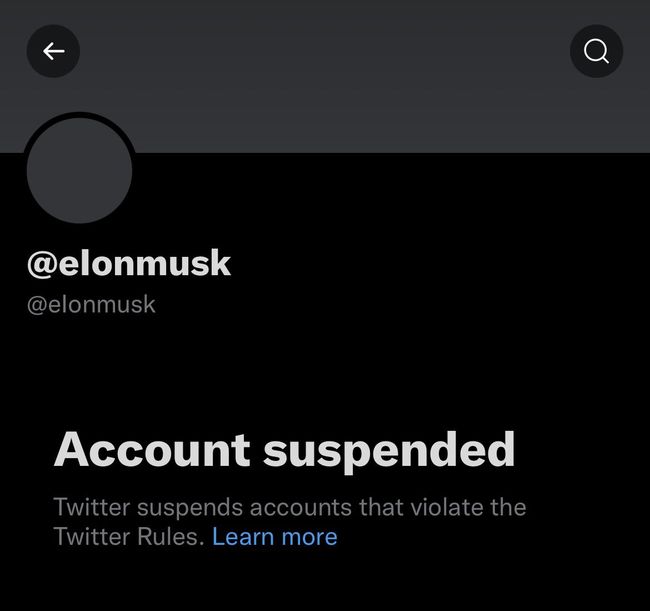Viewport: 650px width, 611px height.
Task: Go back using the left arrow
Action: pos(53,51)
